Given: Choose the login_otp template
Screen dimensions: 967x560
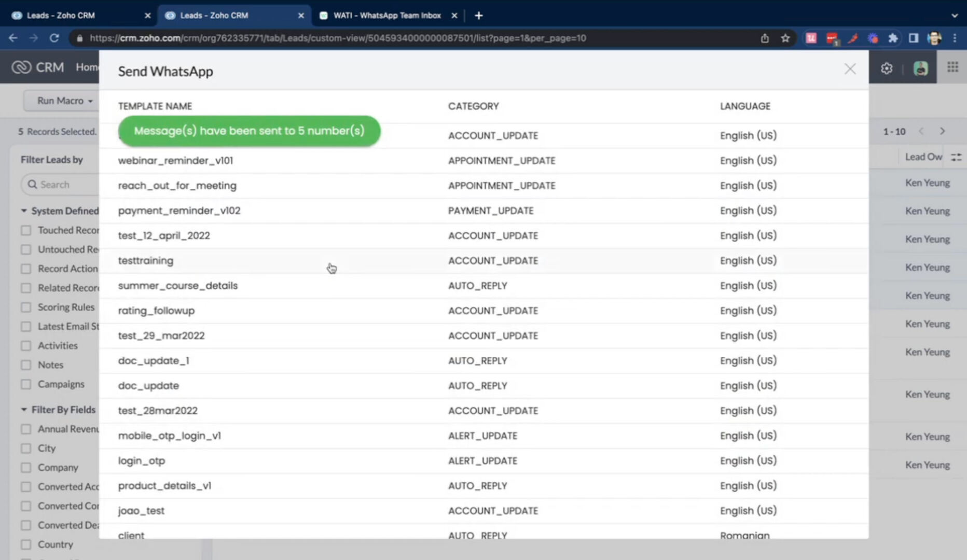Looking at the screenshot, I should [x=483, y=460].
